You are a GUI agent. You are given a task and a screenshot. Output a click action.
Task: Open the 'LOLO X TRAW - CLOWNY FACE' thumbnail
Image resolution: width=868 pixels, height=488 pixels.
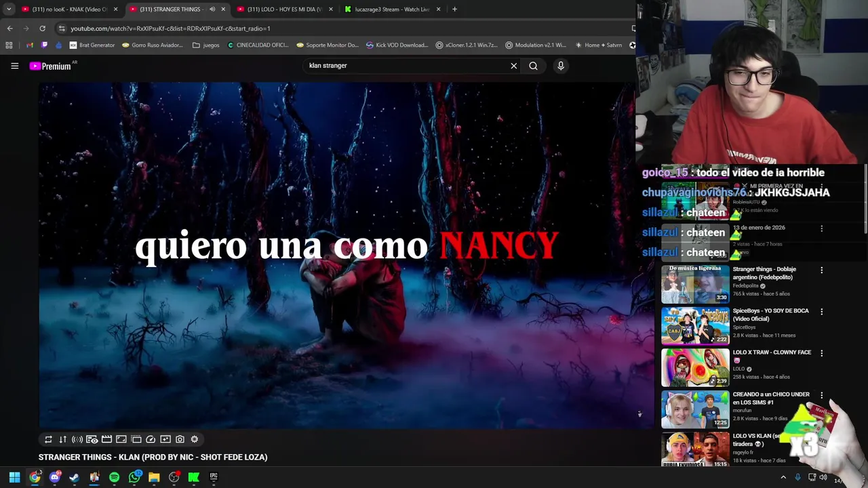(x=695, y=367)
